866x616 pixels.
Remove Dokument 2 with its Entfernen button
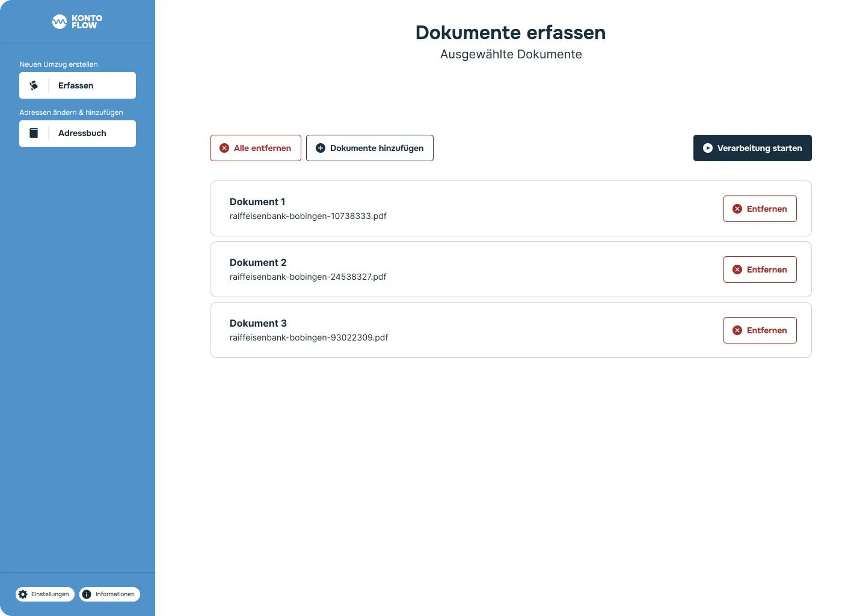click(x=760, y=269)
